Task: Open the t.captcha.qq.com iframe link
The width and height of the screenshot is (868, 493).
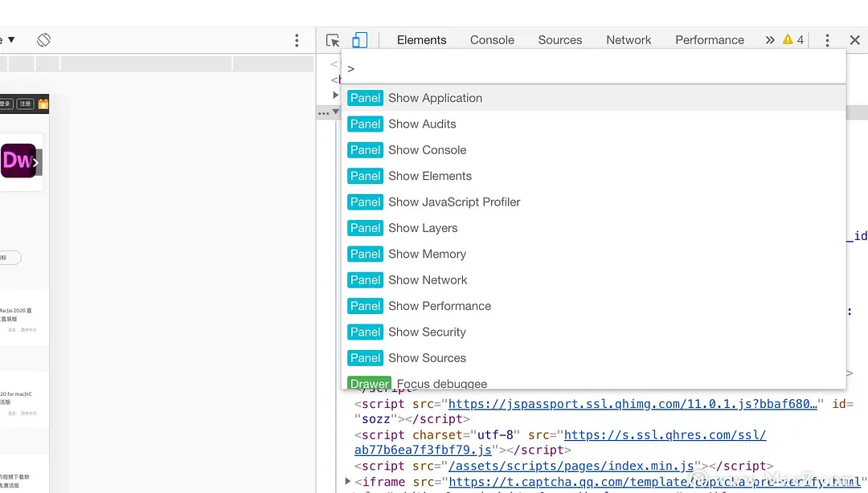Action: tap(654, 482)
